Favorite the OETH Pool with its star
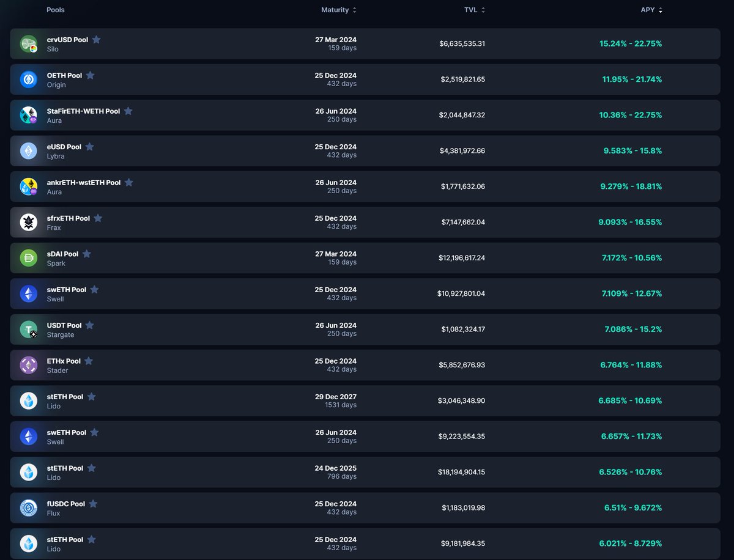 click(x=90, y=75)
